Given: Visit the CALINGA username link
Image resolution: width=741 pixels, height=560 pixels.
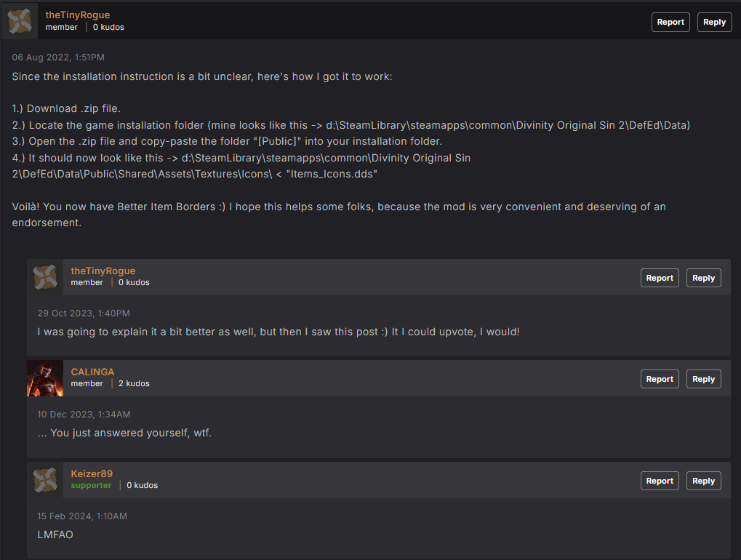Looking at the screenshot, I should 92,372.
